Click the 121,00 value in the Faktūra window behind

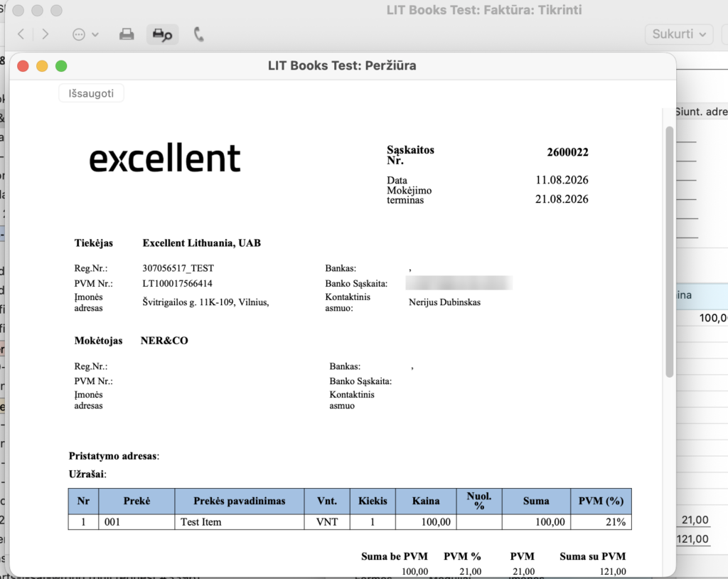tap(692, 539)
